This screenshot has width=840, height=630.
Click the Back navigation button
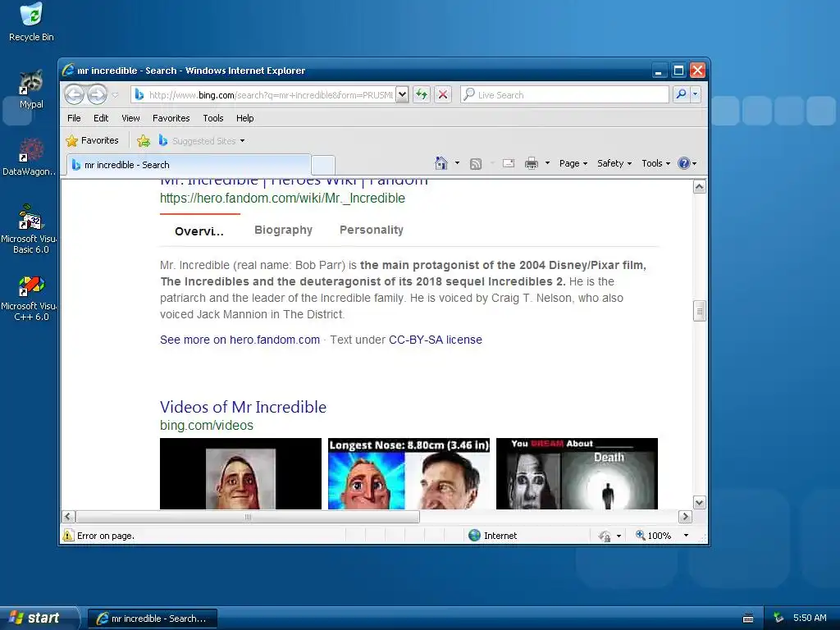75,95
